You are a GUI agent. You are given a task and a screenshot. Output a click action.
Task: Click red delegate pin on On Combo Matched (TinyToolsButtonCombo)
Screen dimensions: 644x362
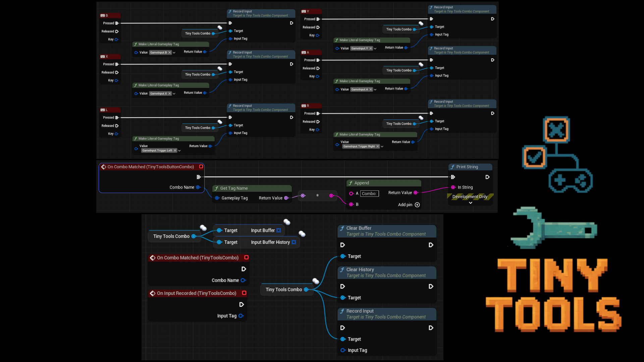click(201, 167)
